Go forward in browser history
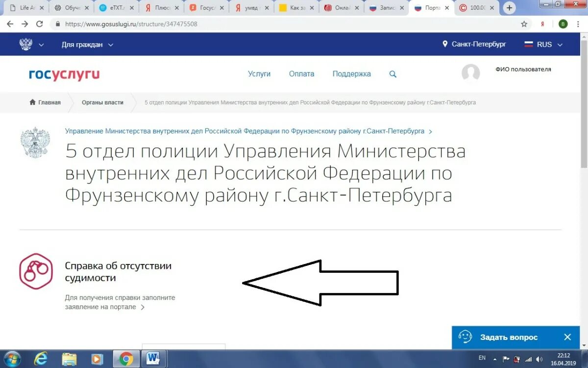588x368 pixels. pyautogui.click(x=25, y=24)
